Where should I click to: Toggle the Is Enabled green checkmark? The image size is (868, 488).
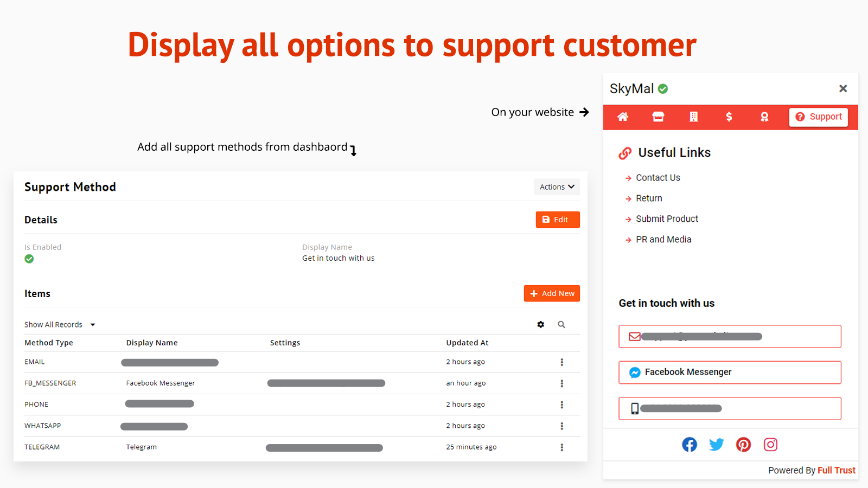click(x=29, y=259)
